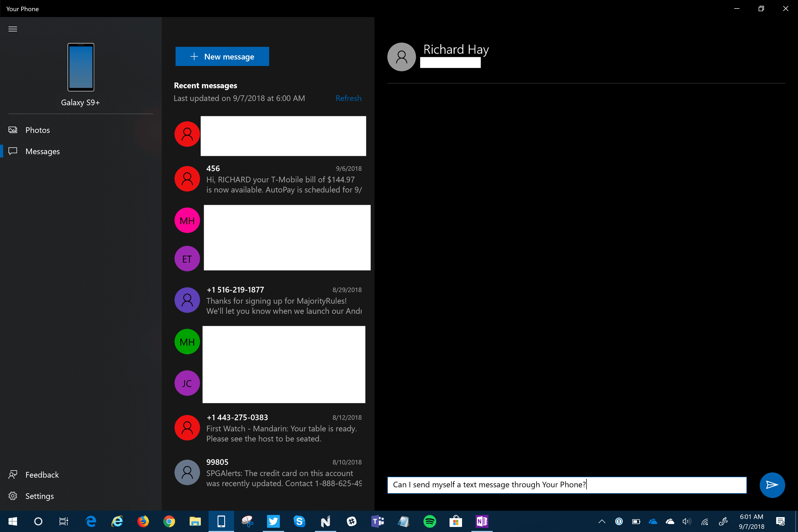This screenshot has width=798, height=532.
Task: Open OneNote from the taskbar
Action: pos(482,521)
